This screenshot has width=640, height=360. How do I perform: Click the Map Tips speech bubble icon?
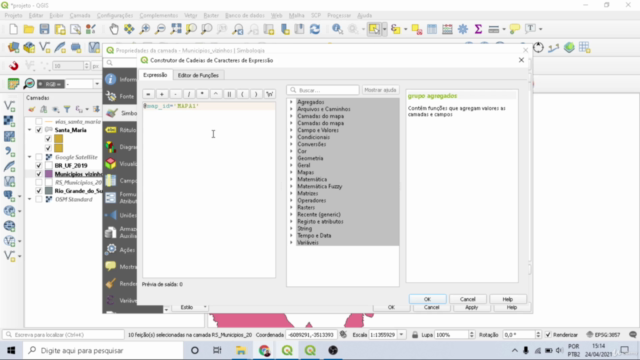(515, 29)
